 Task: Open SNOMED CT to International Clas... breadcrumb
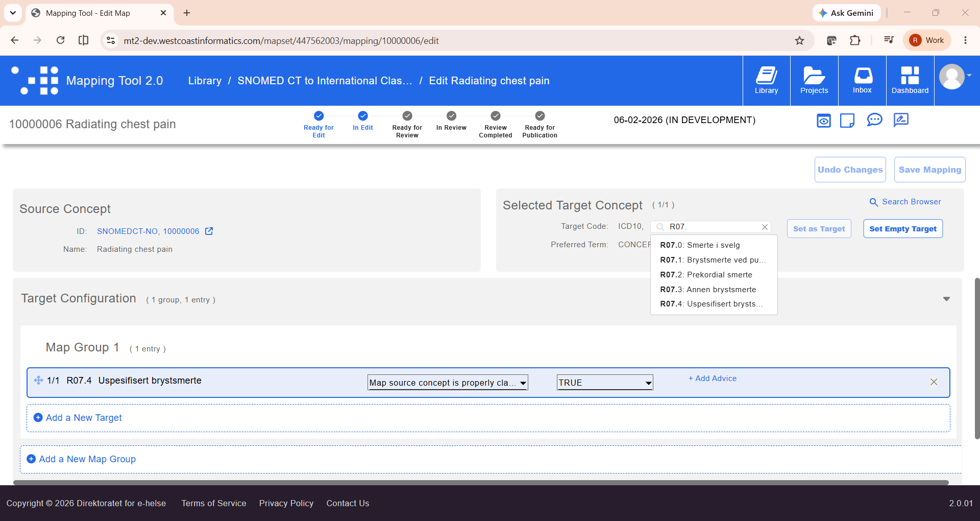click(325, 81)
